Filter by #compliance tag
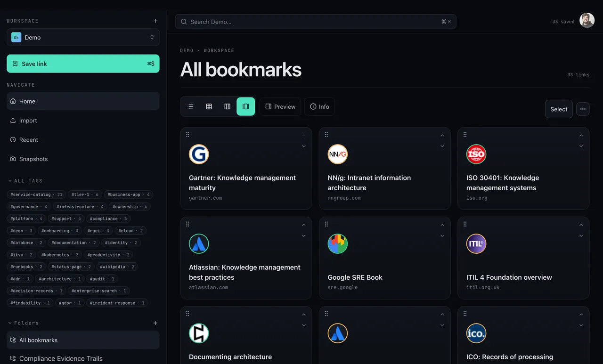The width and height of the screenshot is (603, 364). pyautogui.click(x=108, y=218)
